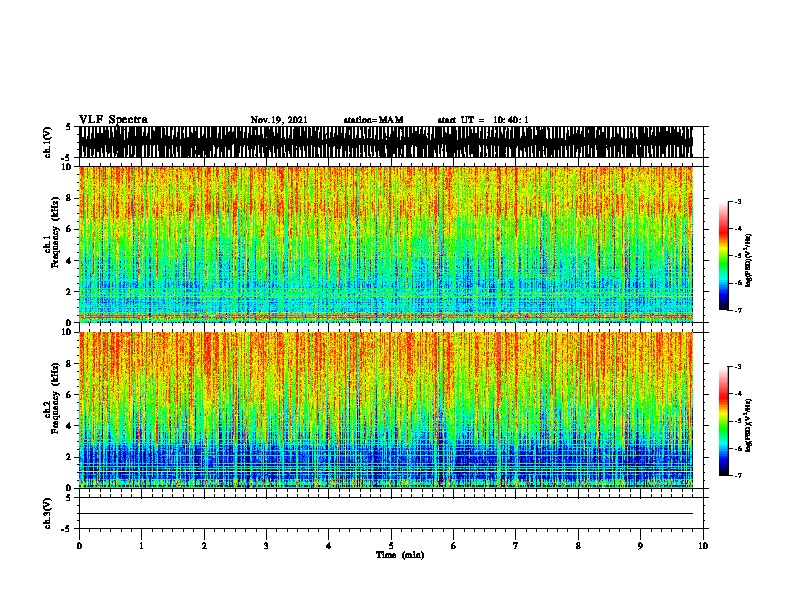Screen dimensions: 792x612
Task: Click the "-7" label on ch.2 color scale
Action: [x=737, y=475]
